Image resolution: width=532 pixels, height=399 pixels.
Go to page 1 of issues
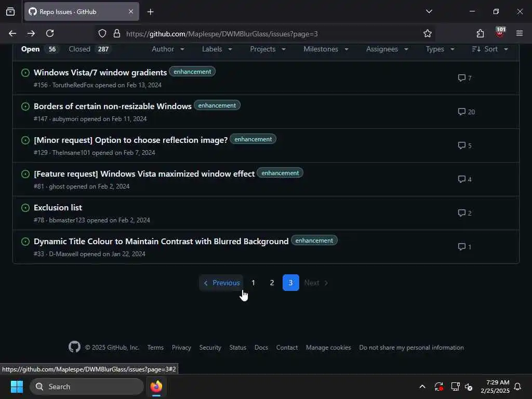pos(254,283)
